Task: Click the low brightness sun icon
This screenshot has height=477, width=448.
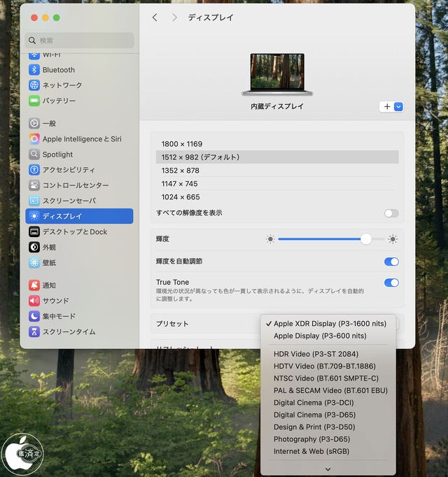Action: [270, 239]
